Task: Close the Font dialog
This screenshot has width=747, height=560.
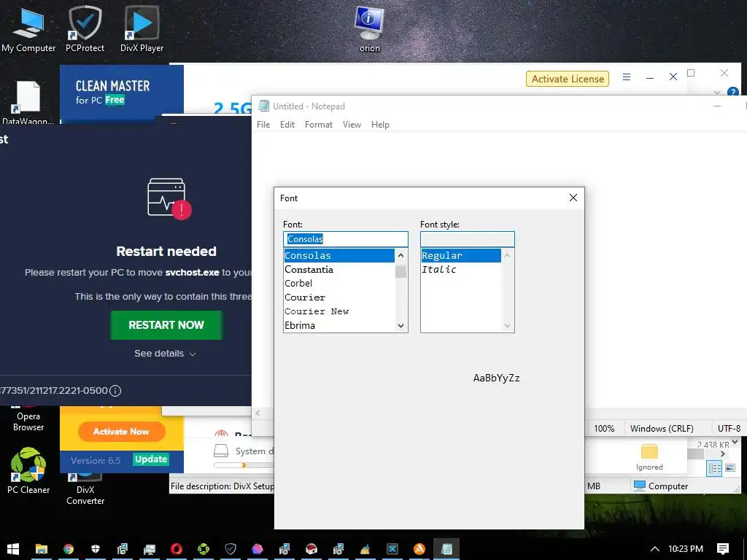Action: coord(573,198)
